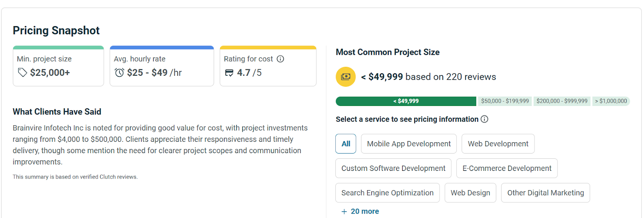This screenshot has height=218, width=644.
Task: Click the > $1,000,000 bar segment
Action: click(611, 101)
